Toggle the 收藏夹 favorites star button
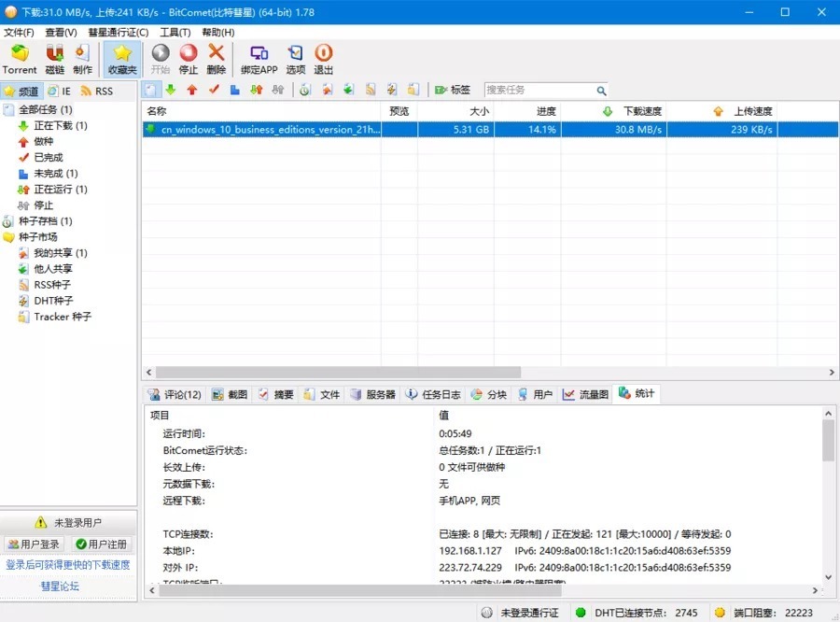The width and height of the screenshot is (840, 622). 122,59
